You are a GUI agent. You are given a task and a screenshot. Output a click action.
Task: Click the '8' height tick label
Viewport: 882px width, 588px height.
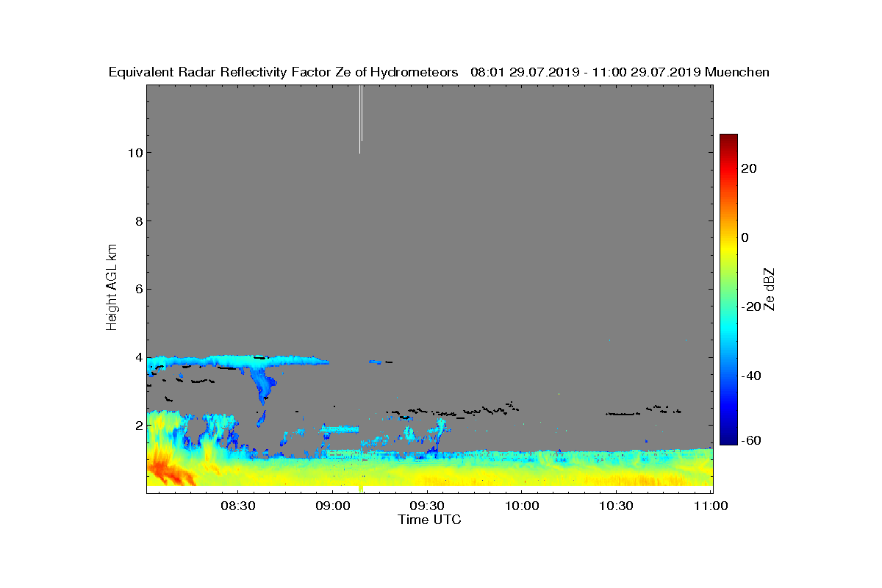tap(137, 220)
